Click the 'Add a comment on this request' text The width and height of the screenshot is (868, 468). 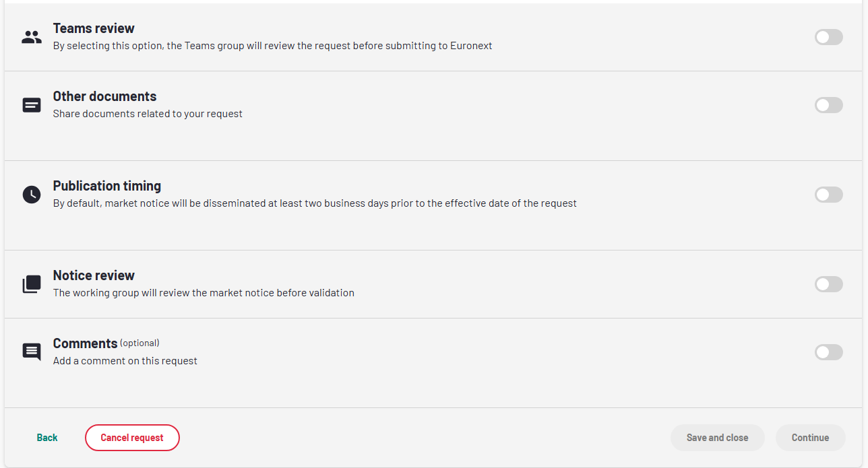[x=125, y=361]
